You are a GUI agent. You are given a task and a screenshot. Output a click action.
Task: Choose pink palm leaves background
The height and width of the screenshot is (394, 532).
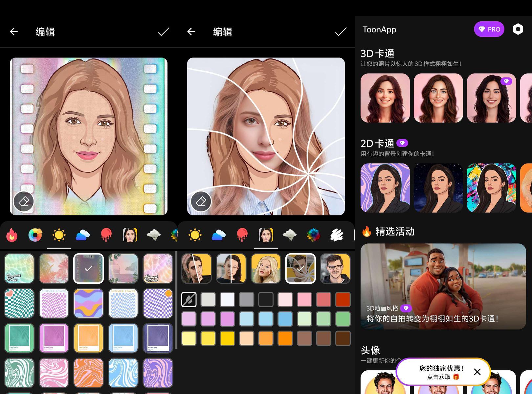54,269
